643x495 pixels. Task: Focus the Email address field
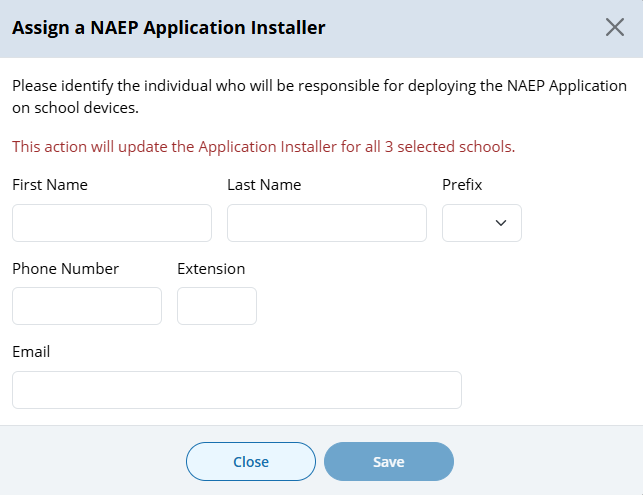[237, 390]
